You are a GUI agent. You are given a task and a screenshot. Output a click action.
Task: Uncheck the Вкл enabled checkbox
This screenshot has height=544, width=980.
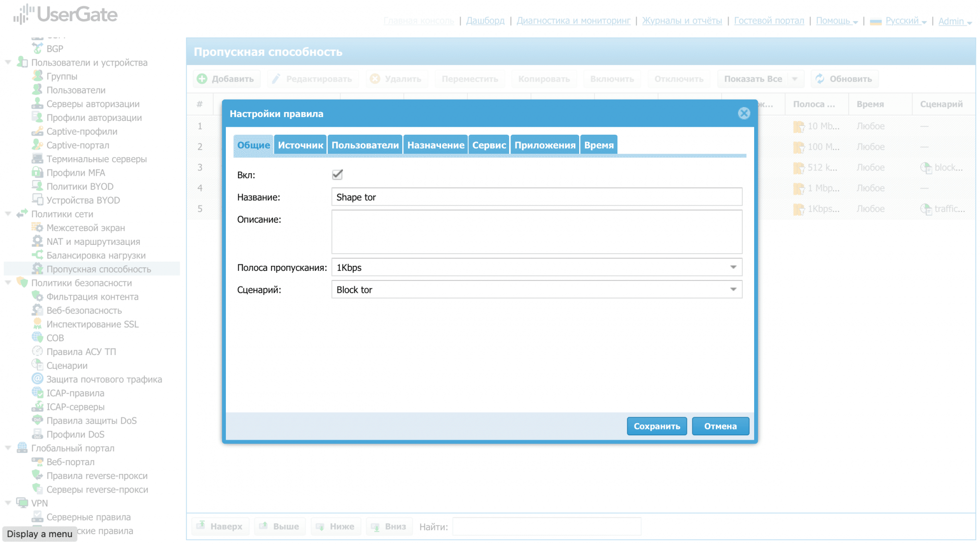pyautogui.click(x=337, y=175)
